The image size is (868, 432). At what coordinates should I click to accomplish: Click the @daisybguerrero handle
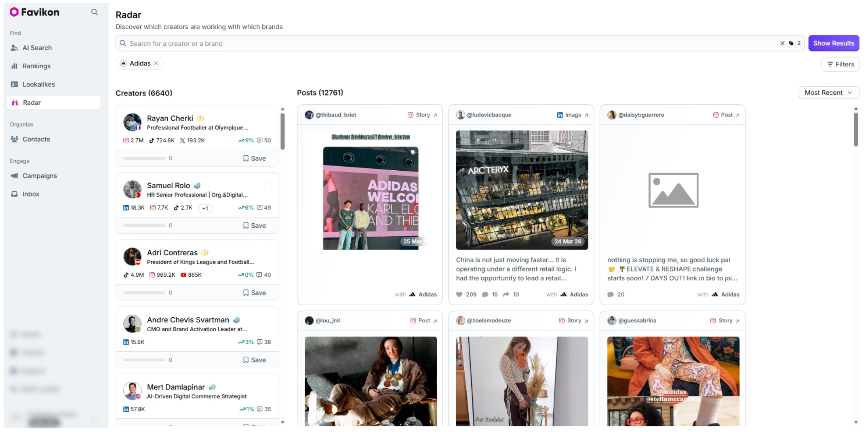click(x=641, y=115)
